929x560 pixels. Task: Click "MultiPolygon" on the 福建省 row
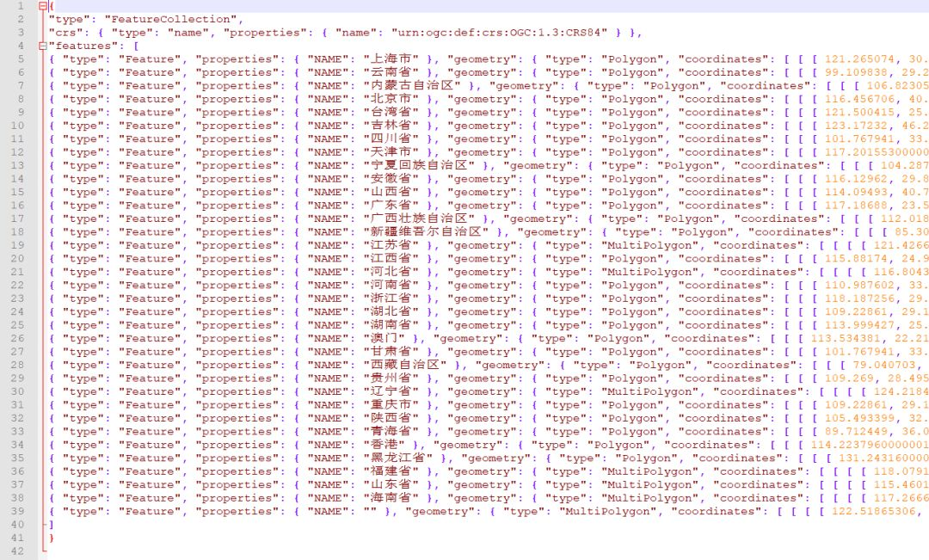(x=650, y=471)
